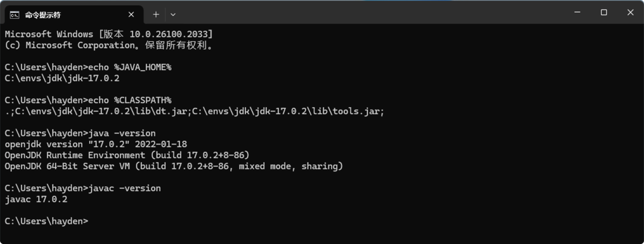
Task: Click the Microsoft Windows version line
Action: click(109, 34)
